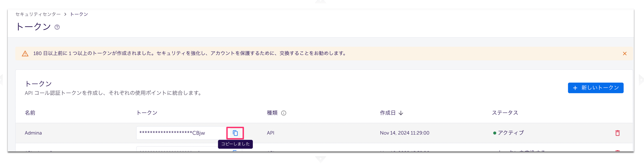Select the Admina name cell

(33, 133)
